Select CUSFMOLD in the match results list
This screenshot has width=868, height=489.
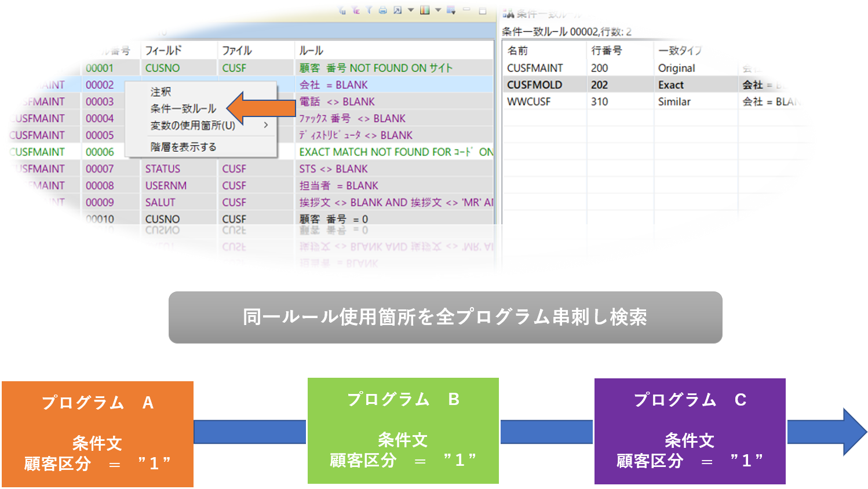[x=534, y=85]
